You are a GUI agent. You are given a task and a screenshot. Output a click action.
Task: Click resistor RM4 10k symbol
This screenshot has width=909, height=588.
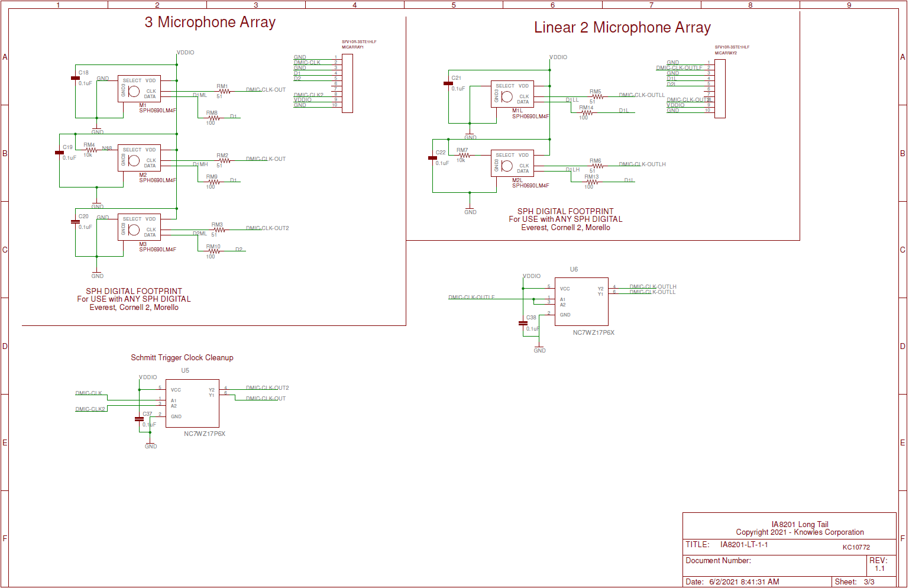(91, 150)
